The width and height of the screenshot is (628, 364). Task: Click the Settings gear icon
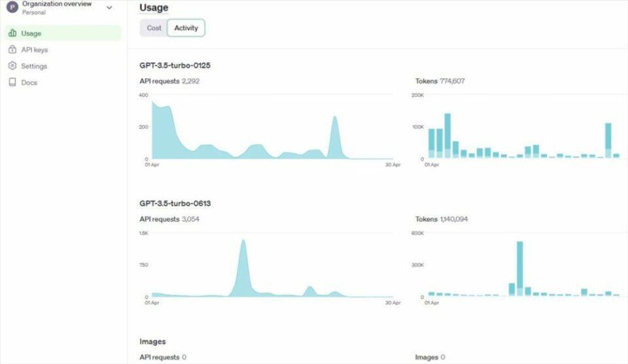[12, 66]
